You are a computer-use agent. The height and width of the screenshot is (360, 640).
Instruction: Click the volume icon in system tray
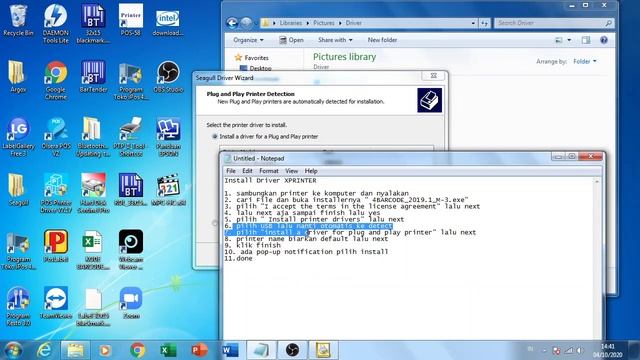point(580,350)
